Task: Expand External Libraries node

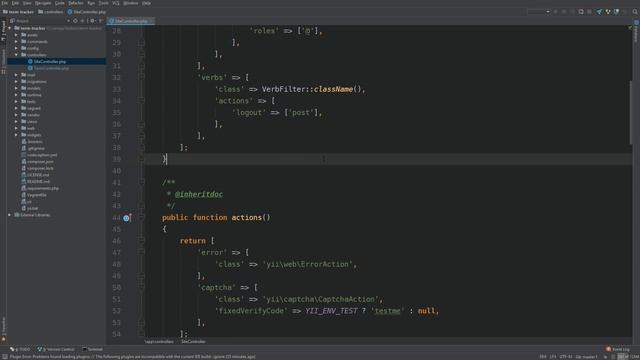Action: pos(9,215)
